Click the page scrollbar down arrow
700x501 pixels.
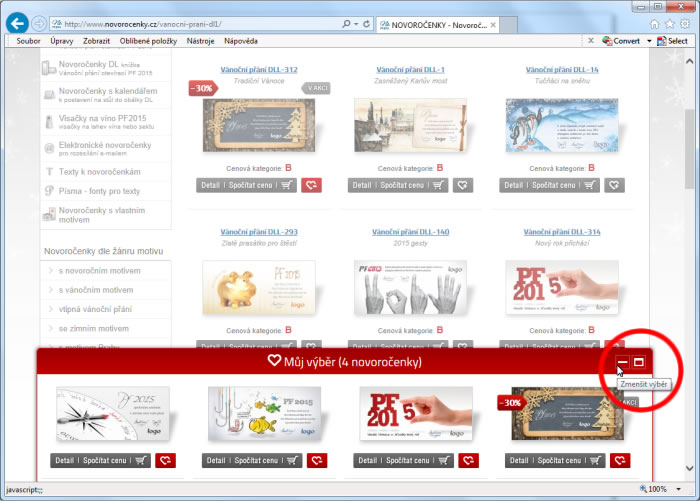689,468
